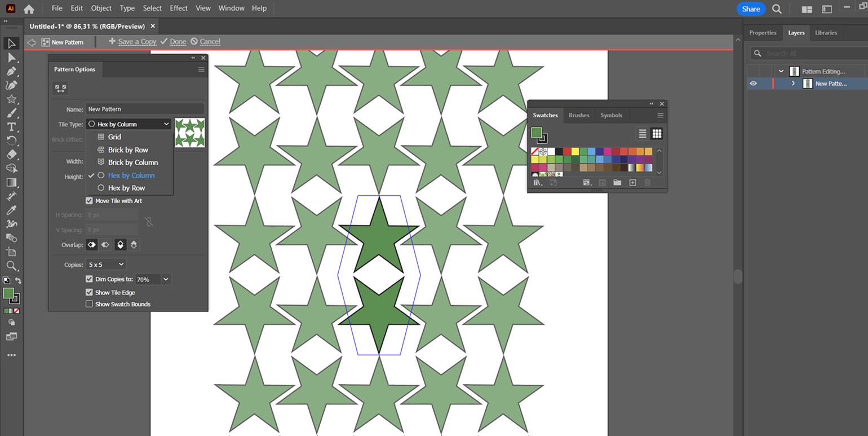Click the Pattern Tile Tool icon
Image resolution: width=868 pixels, height=436 pixels.
(x=60, y=89)
